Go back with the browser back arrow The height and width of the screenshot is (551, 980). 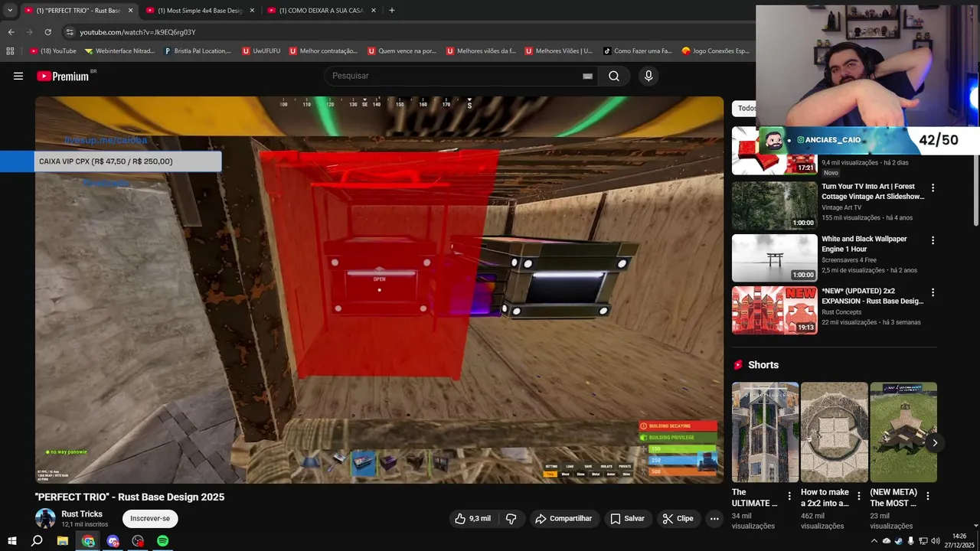coord(11,32)
